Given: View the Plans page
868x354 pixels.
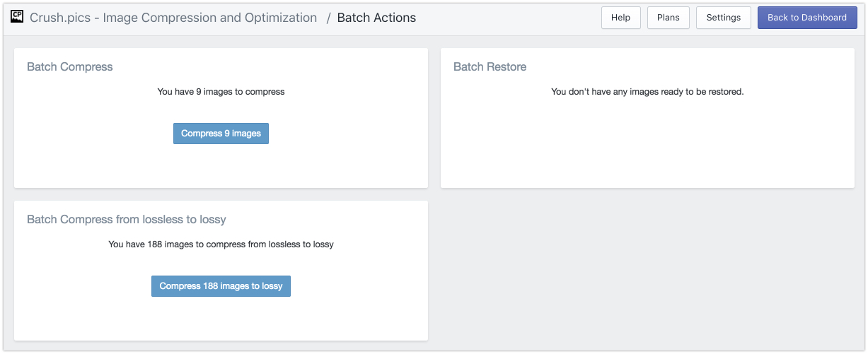Looking at the screenshot, I should tap(669, 18).
